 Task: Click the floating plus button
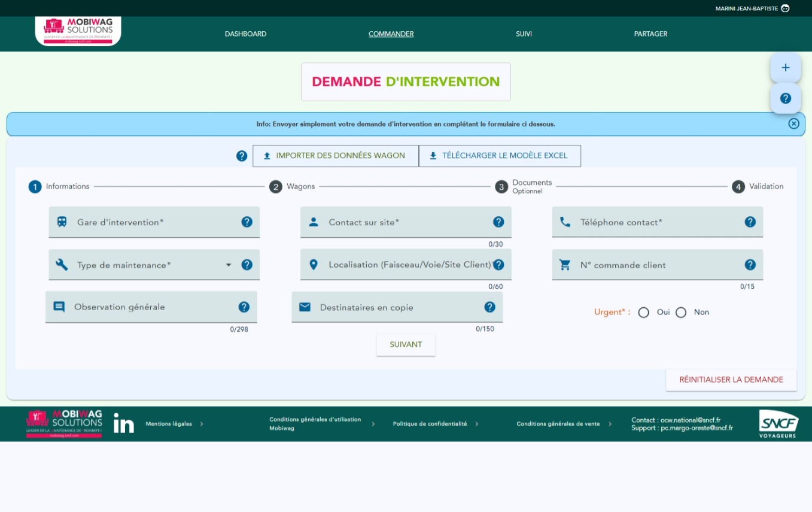(x=785, y=68)
